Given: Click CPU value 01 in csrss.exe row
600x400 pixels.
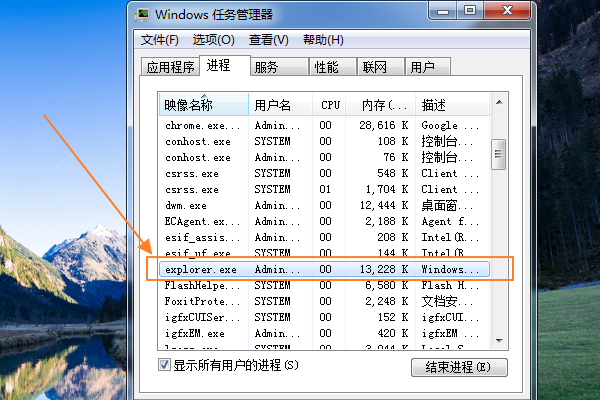Looking at the screenshot, I should (x=325, y=189).
